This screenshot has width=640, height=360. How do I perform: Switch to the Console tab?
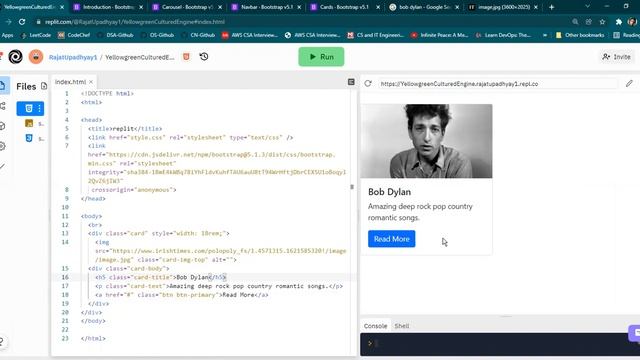[375, 326]
